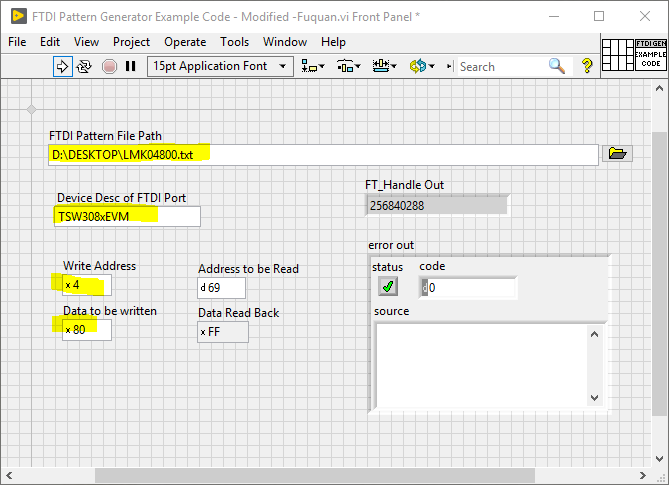Click the error out status checkmark
The image size is (669, 485).
[x=388, y=286]
